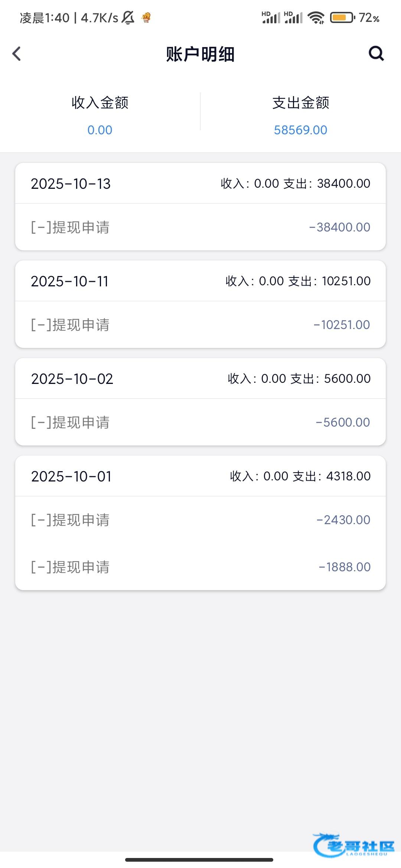
Task: Tap the muted bell notification icon
Action: 128,17
